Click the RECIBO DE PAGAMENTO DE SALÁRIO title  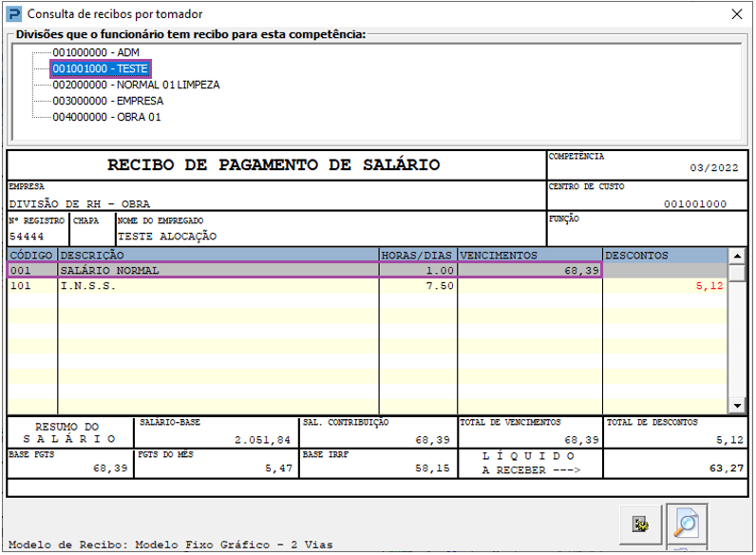pyautogui.click(x=274, y=165)
